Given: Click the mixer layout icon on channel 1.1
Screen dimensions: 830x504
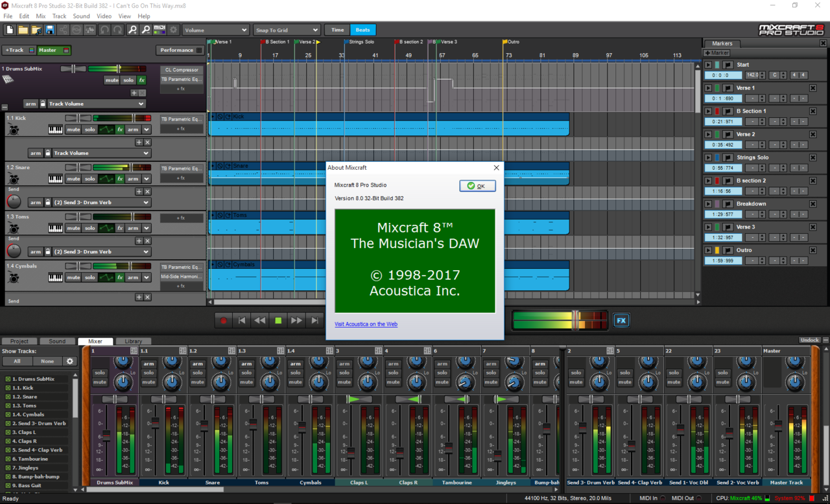Looking at the screenshot, I should [x=182, y=351].
